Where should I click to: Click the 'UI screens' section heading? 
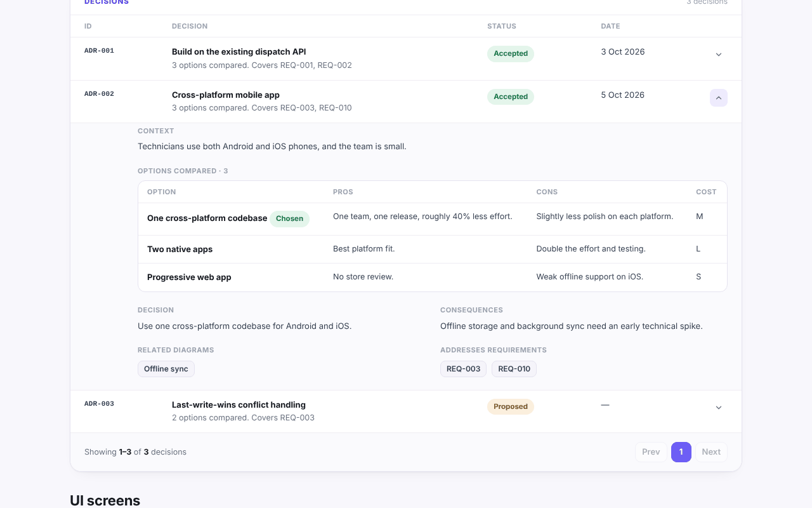click(x=105, y=500)
